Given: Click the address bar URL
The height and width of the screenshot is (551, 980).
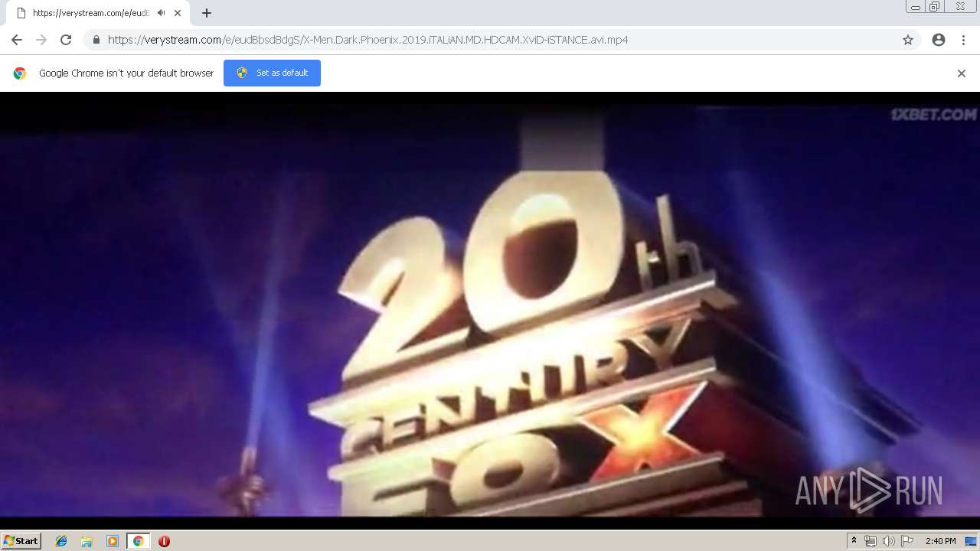Looking at the screenshot, I should (x=367, y=40).
